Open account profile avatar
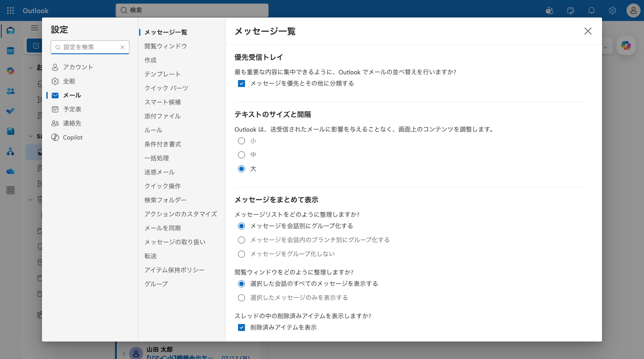Image resolution: width=644 pixels, height=359 pixels. [x=633, y=10]
